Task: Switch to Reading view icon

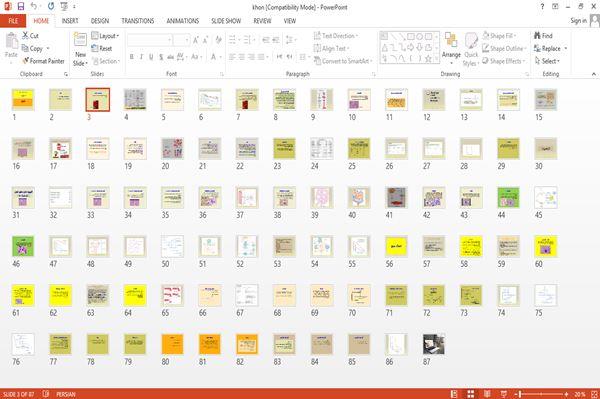Action: (487, 394)
